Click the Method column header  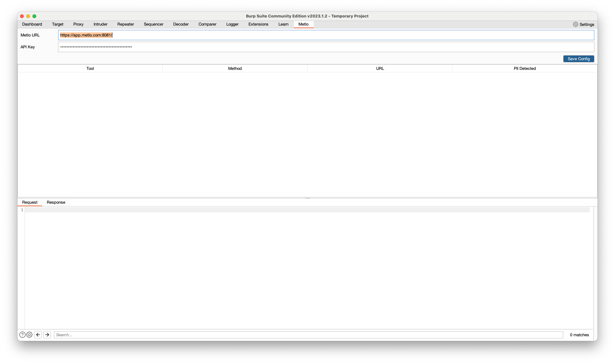coord(235,68)
